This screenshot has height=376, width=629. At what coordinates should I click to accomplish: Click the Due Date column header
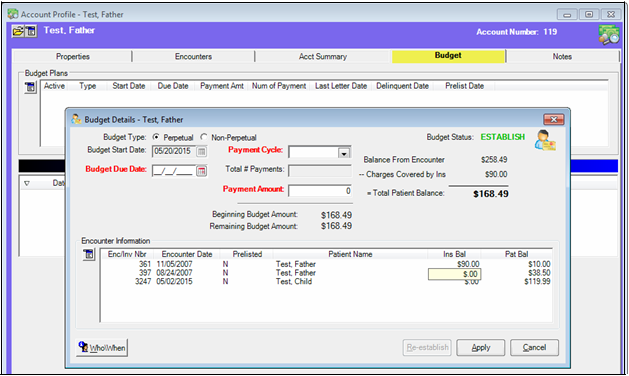coord(173,86)
